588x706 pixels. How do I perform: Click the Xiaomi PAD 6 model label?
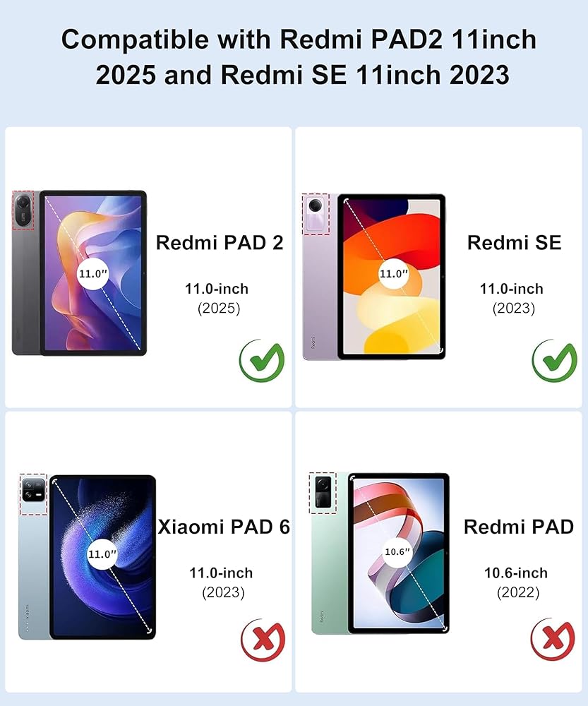pos(224,527)
